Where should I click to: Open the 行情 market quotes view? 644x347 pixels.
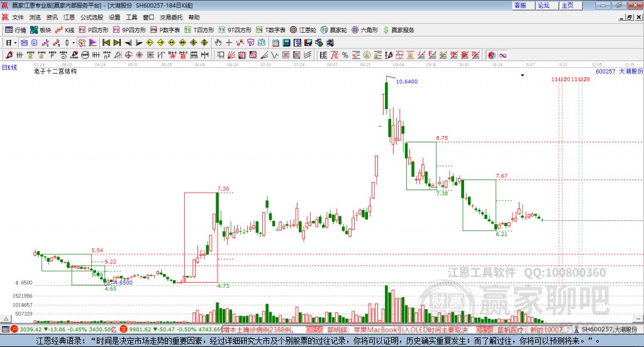[15, 30]
